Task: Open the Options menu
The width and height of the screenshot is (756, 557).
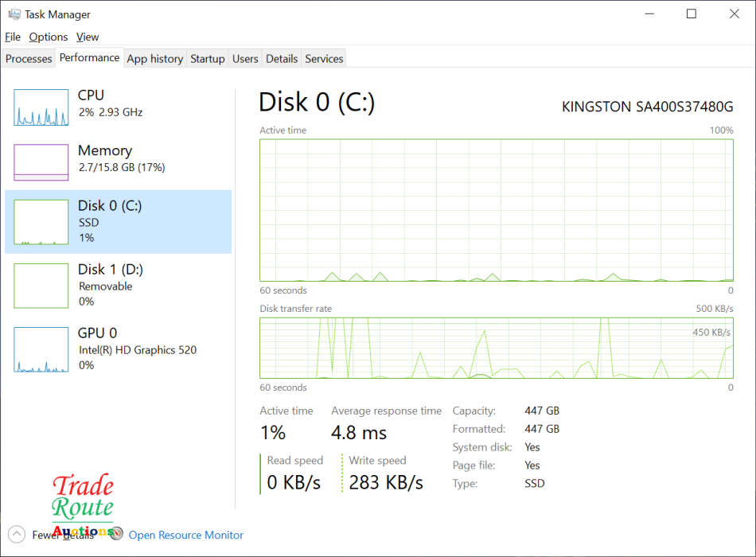Action: [49, 37]
